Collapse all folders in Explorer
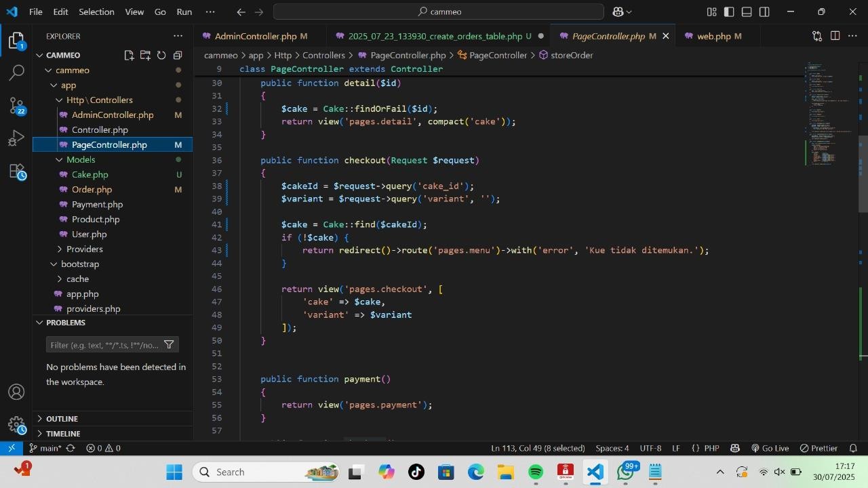The image size is (868, 488). coord(178,56)
